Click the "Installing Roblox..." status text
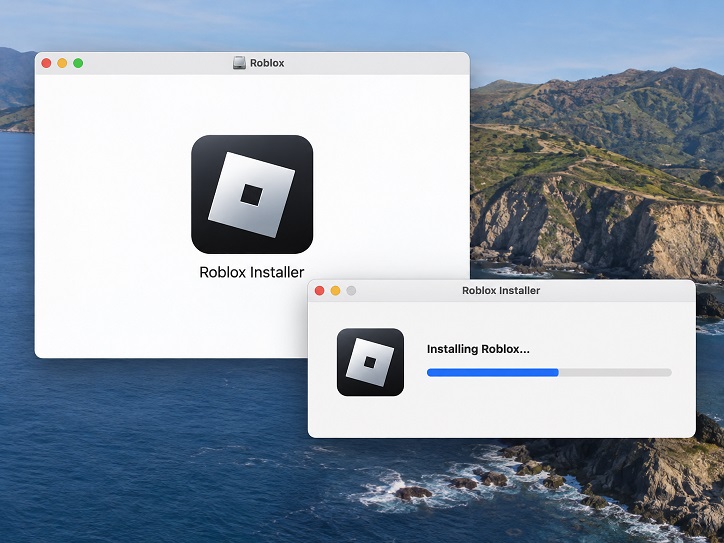 478,349
